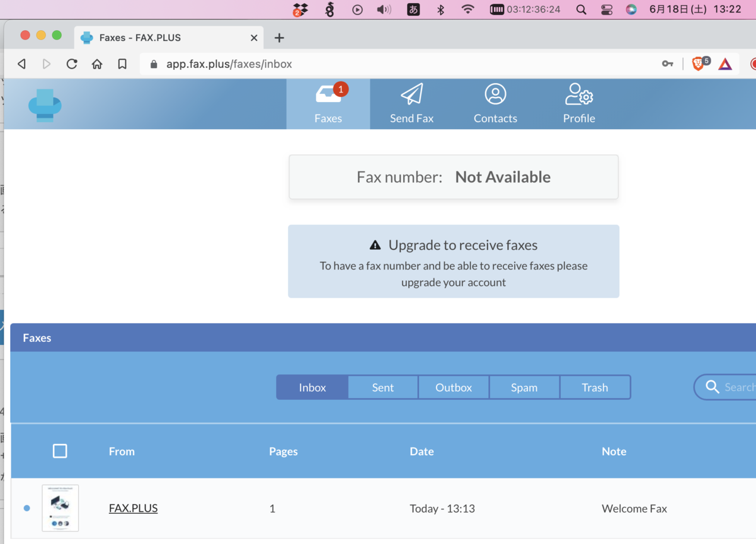Open Bluetooth menu bar icon

coord(441,9)
